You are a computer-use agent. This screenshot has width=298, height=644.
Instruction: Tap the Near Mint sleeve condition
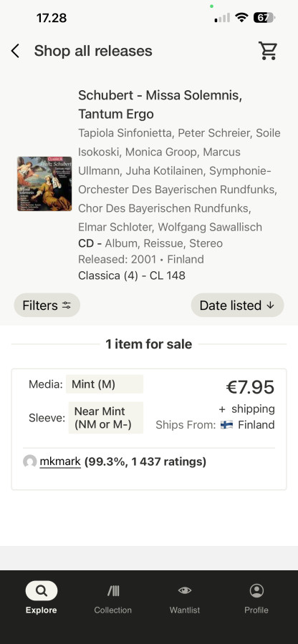(x=105, y=418)
